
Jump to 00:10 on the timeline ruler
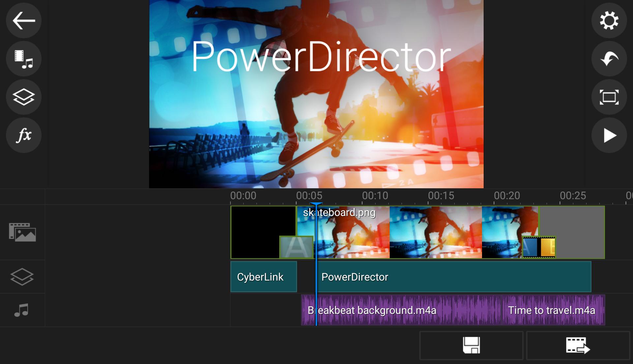[x=375, y=196]
